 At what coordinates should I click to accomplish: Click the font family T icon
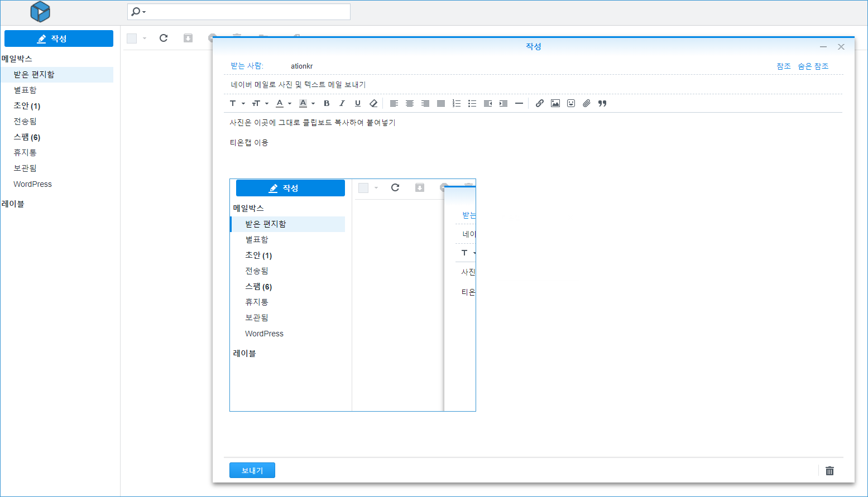click(x=233, y=103)
